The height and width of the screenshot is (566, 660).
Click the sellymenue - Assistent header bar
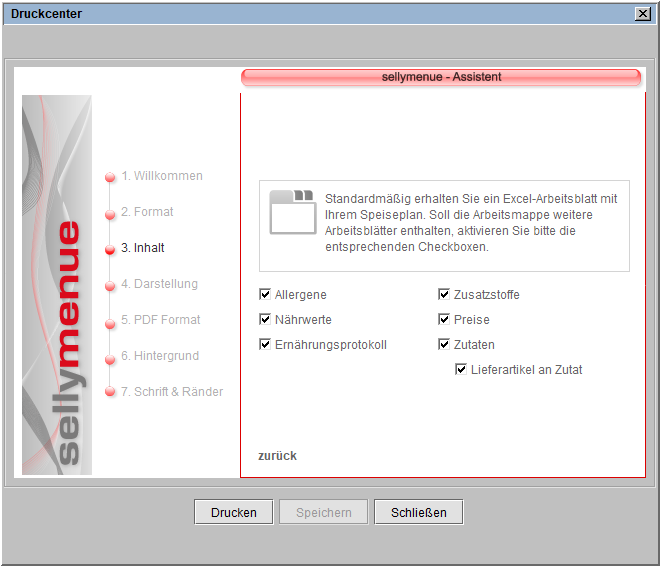(x=441, y=77)
